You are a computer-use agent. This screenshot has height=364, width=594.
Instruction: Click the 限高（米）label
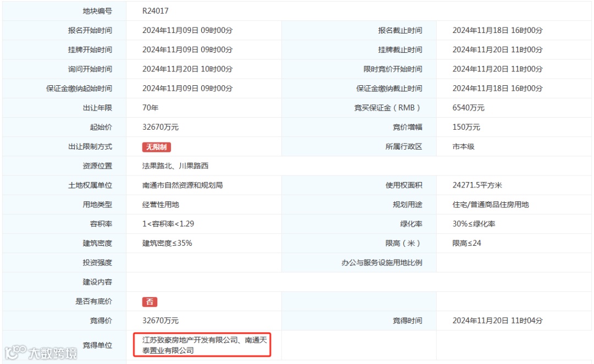(x=404, y=243)
